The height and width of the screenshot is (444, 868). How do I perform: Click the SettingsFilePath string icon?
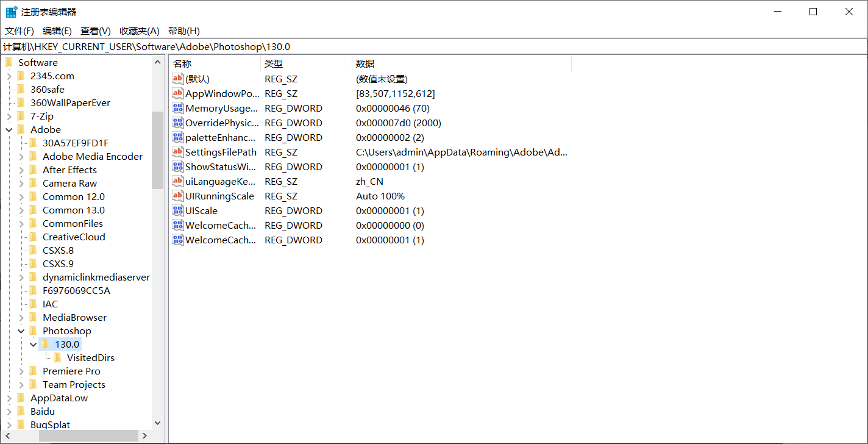coord(178,152)
